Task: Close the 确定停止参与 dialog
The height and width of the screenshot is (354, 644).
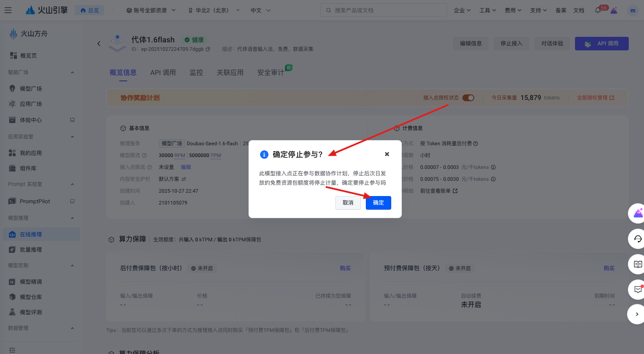Action: coord(387,154)
